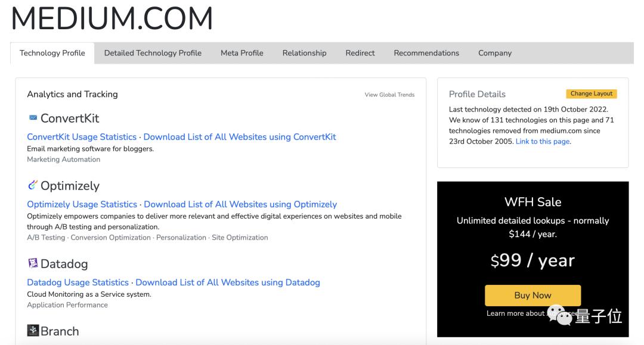644x345 pixels.
Task: Click View Global Trends link
Action: pyautogui.click(x=389, y=95)
